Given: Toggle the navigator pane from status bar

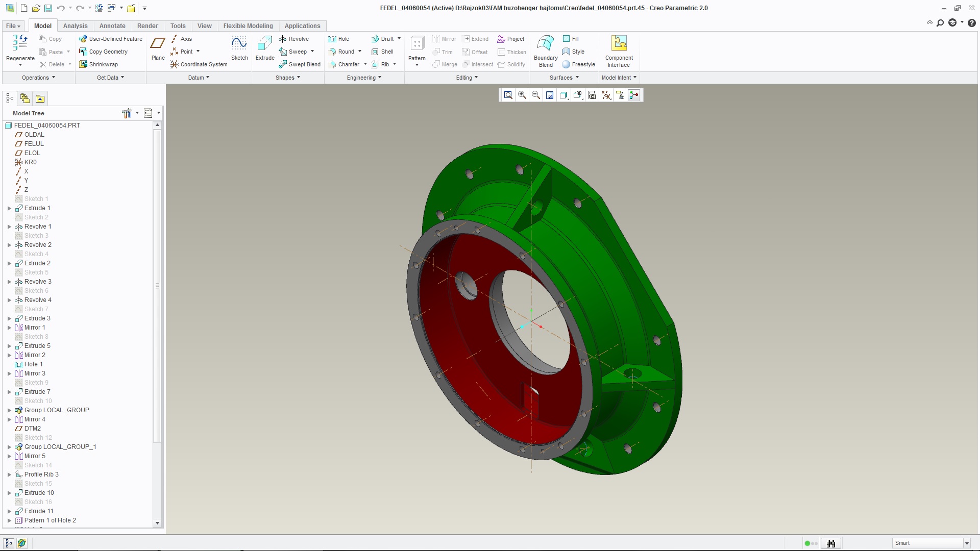Looking at the screenshot, I should pyautogui.click(x=9, y=543).
